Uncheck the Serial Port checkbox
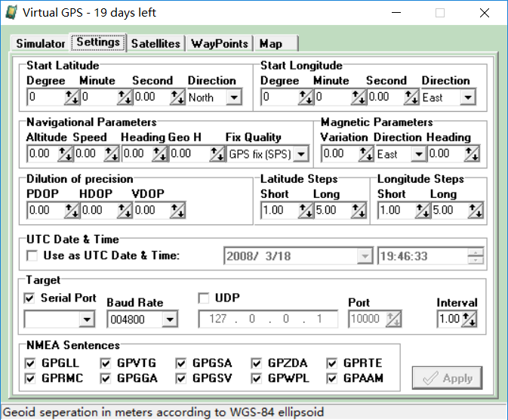The image size is (508, 420). [x=29, y=298]
